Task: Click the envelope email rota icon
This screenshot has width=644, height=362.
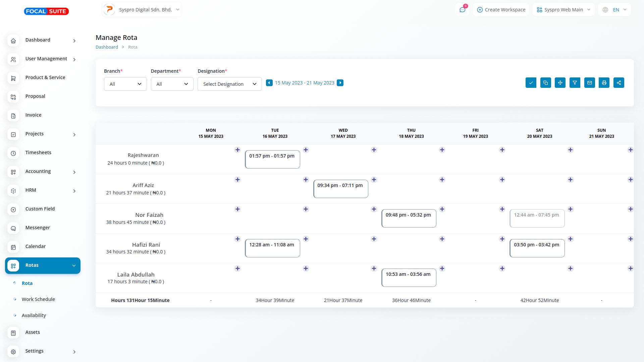Action: (x=589, y=83)
